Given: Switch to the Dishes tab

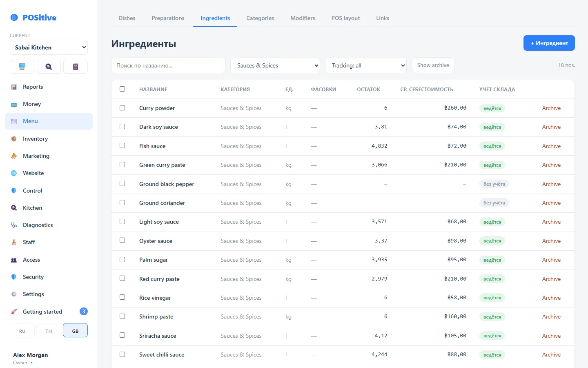Looking at the screenshot, I should click(127, 18).
